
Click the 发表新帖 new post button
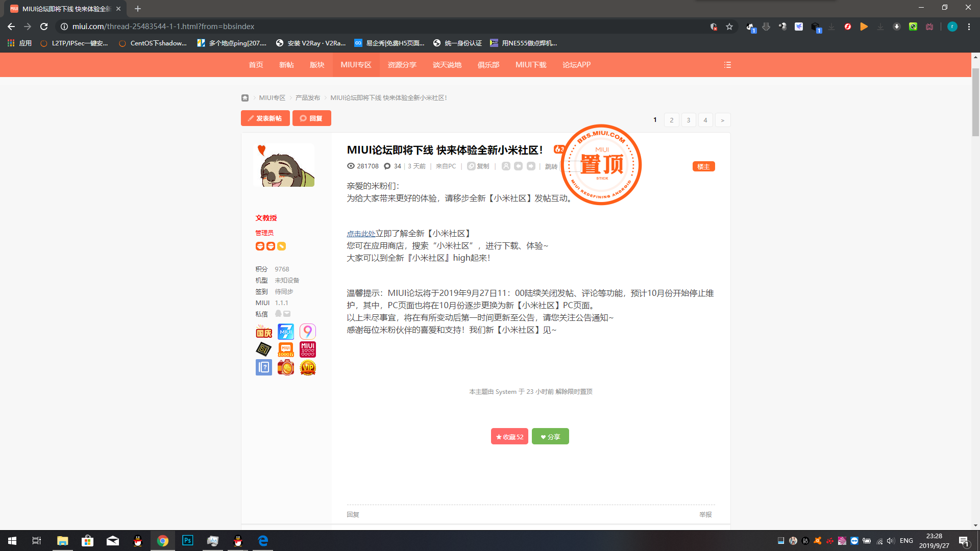(265, 118)
